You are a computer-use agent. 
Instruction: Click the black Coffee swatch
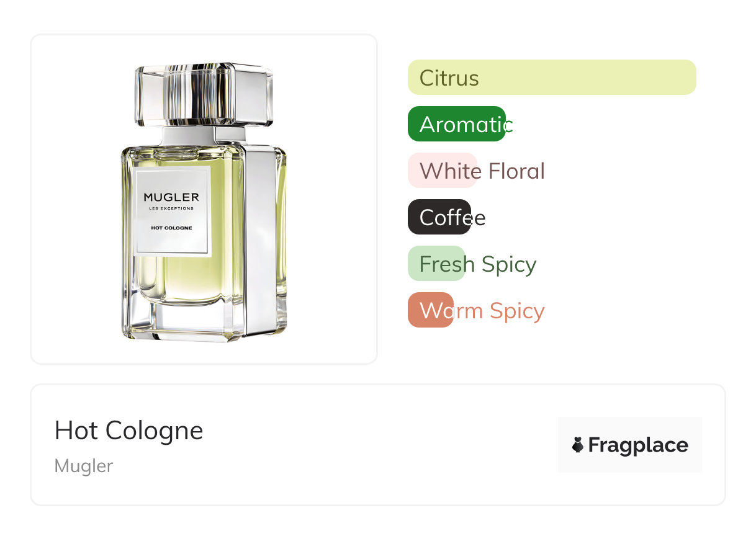[x=439, y=217]
